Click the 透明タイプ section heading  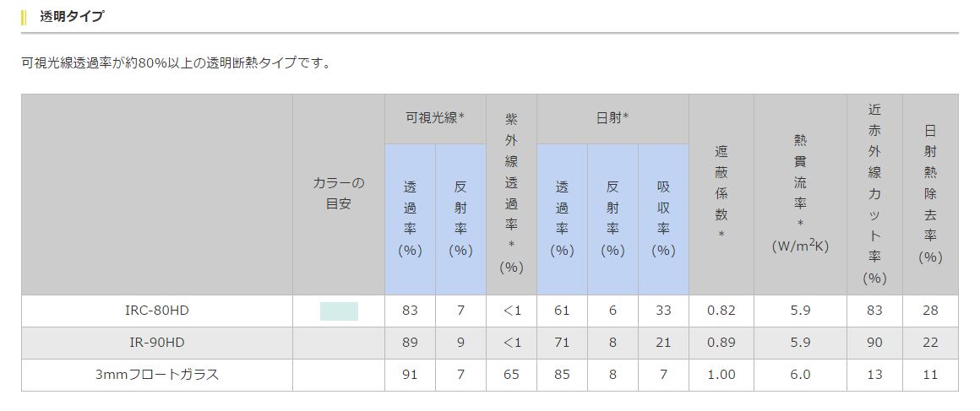(72, 16)
